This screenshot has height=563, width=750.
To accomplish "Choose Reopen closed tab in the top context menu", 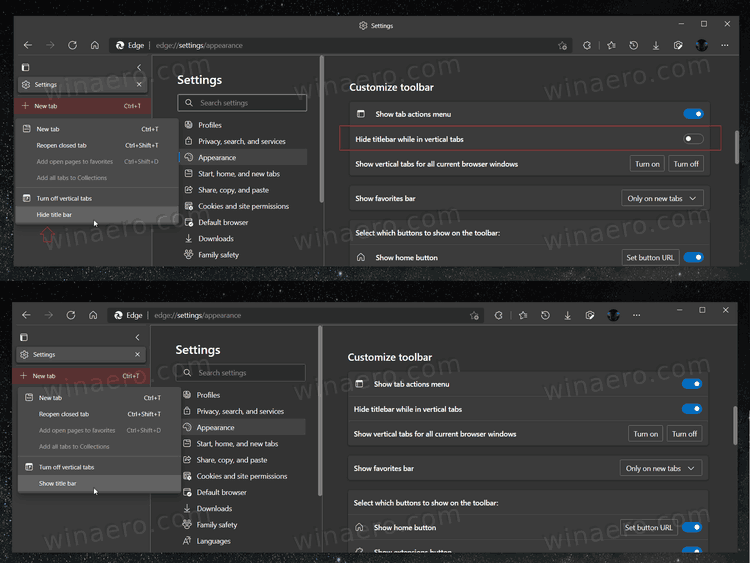I will coord(97,145).
